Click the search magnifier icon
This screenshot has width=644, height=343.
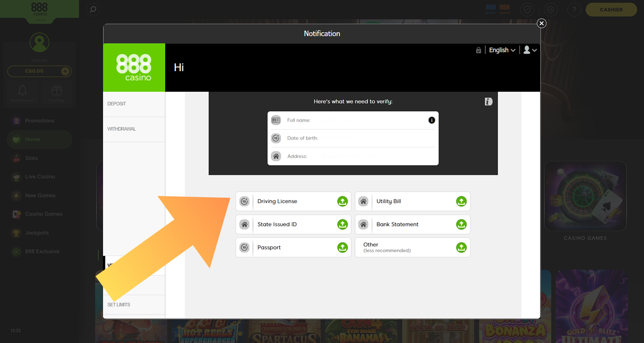93,9
